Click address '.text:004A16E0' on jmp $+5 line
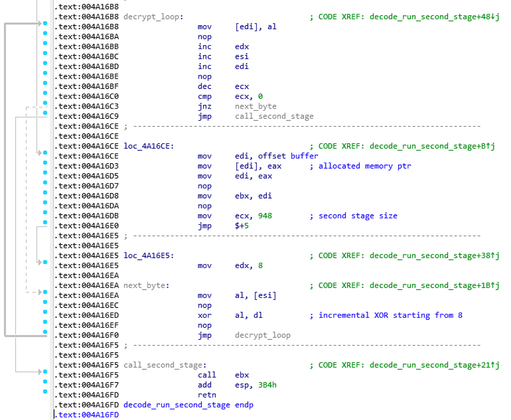The image size is (511, 420). click(x=86, y=226)
